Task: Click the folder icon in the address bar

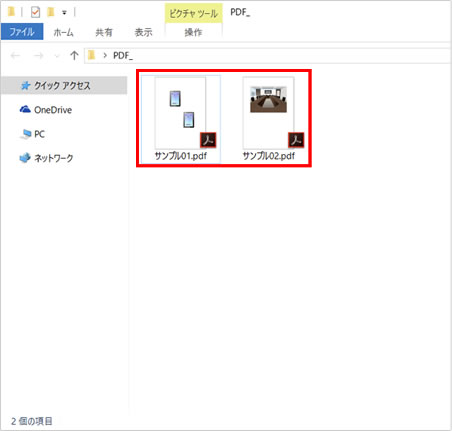Action: point(91,55)
